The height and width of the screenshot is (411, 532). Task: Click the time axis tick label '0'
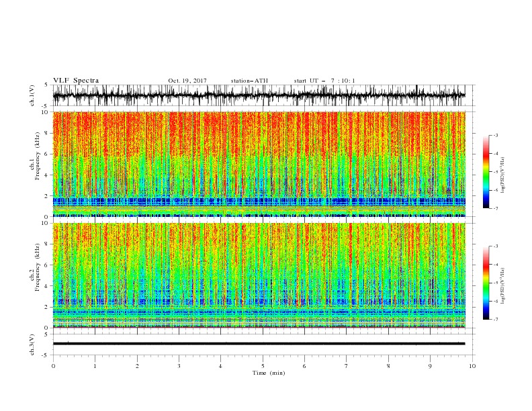coord(53,366)
